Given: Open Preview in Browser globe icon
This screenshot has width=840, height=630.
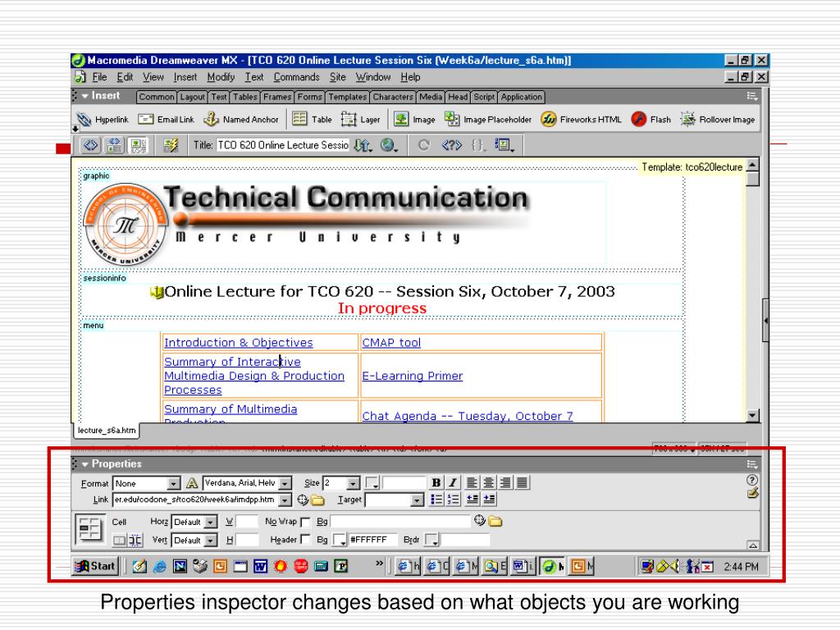Looking at the screenshot, I should (389, 145).
